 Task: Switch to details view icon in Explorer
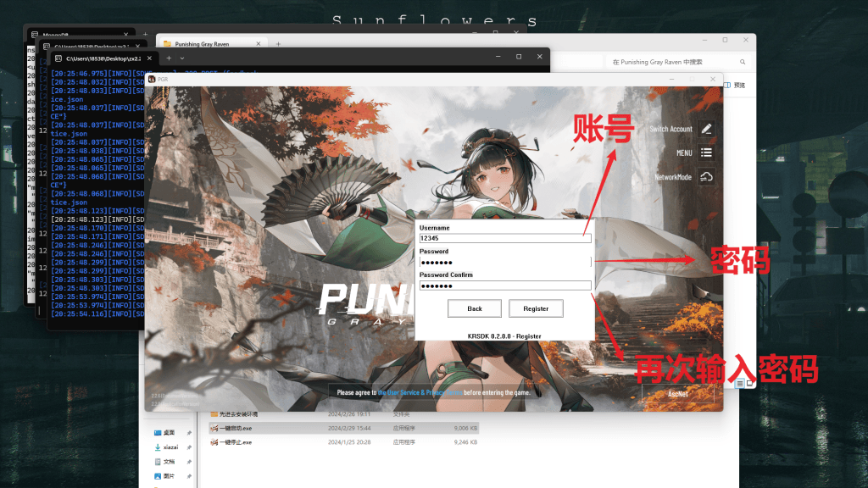click(x=739, y=384)
